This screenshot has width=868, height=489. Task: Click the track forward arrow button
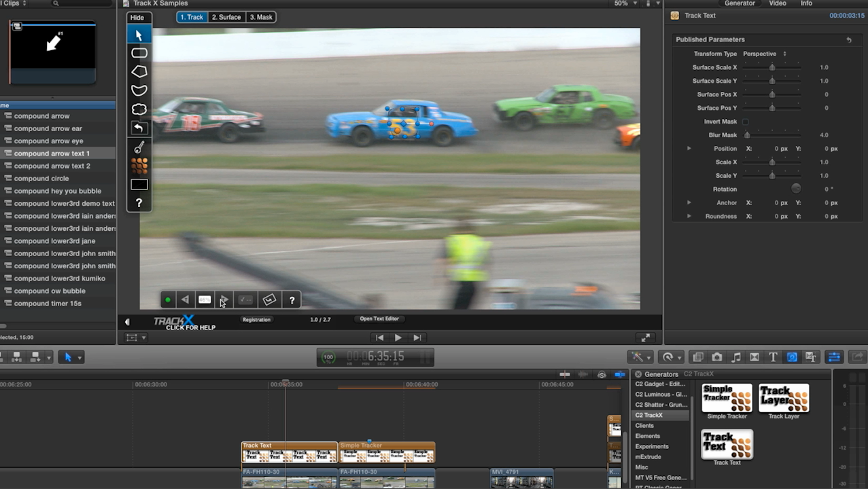pyautogui.click(x=224, y=300)
